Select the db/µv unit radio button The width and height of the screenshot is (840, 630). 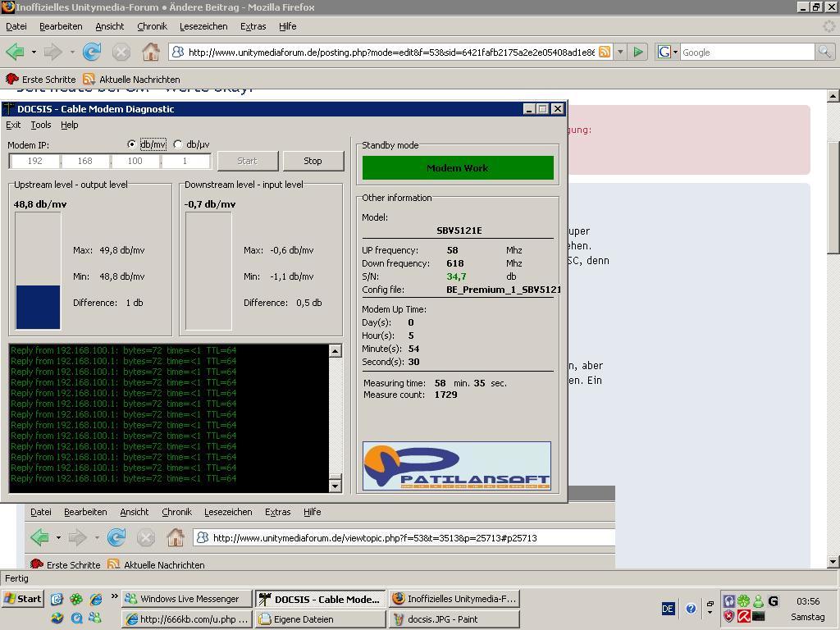pyautogui.click(x=178, y=144)
